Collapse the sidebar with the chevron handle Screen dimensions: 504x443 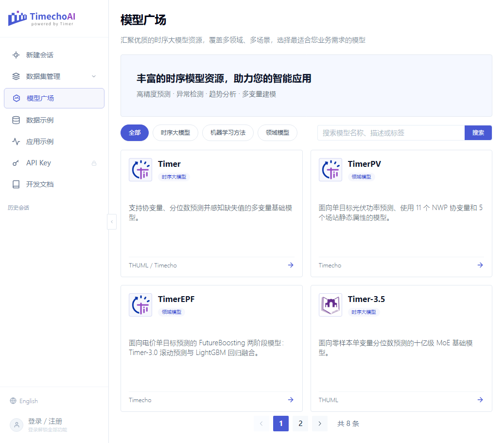(112, 222)
